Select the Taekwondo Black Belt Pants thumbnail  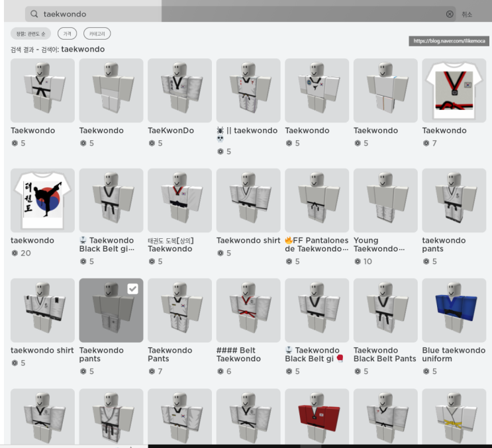point(385,310)
